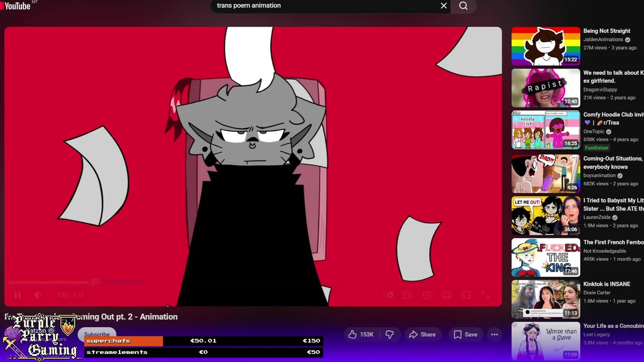The image size is (644, 362).
Task: Click the green Fundraiser badge
Action: [597, 148]
